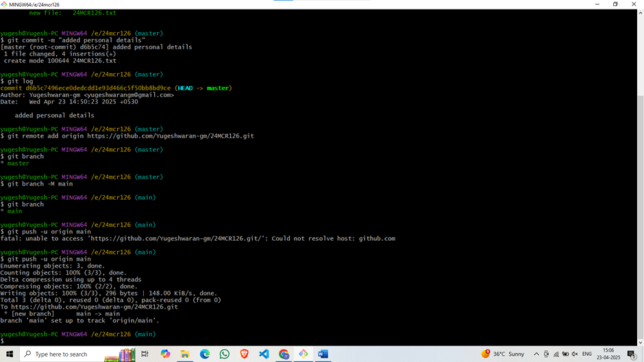Launch Copilot from the taskbar
The width and height of the screenshot is (644, 362).
[x=165, y=354]
